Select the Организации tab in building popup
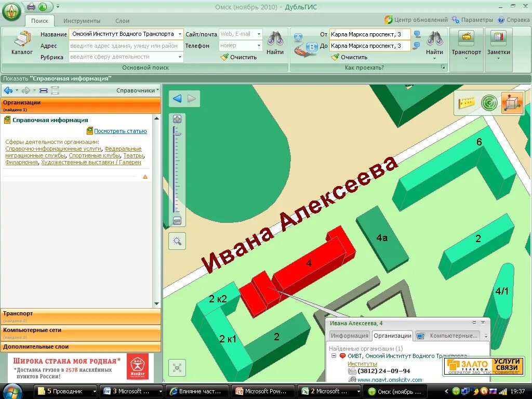This screenshot has width=532, height=399. click(x=393, y=336)
